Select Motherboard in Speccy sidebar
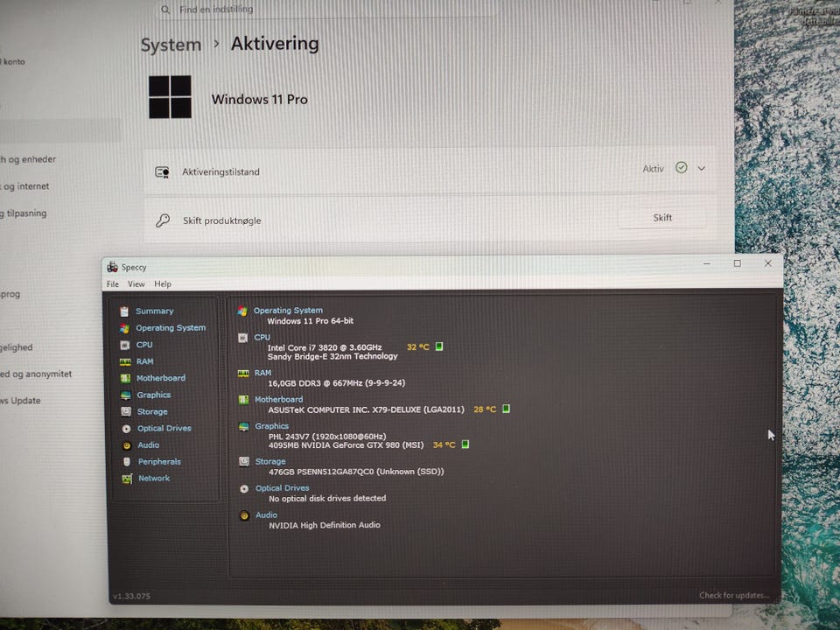This screenshot has width=840, height=630. point(161,378)
